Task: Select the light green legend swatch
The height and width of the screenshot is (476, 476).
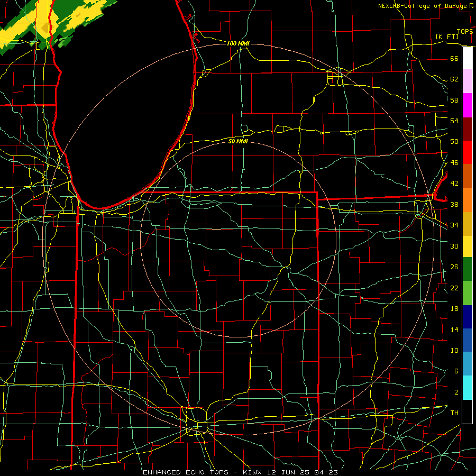Action: (467, 293)
